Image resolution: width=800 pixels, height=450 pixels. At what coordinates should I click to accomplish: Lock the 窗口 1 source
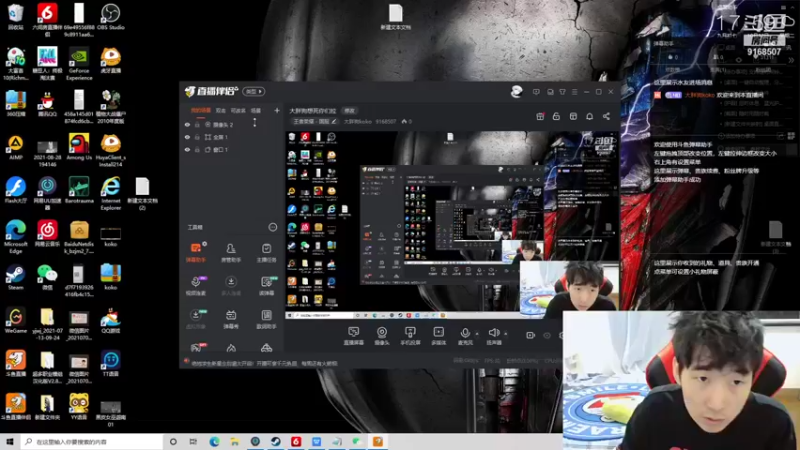tap(197, 150)
